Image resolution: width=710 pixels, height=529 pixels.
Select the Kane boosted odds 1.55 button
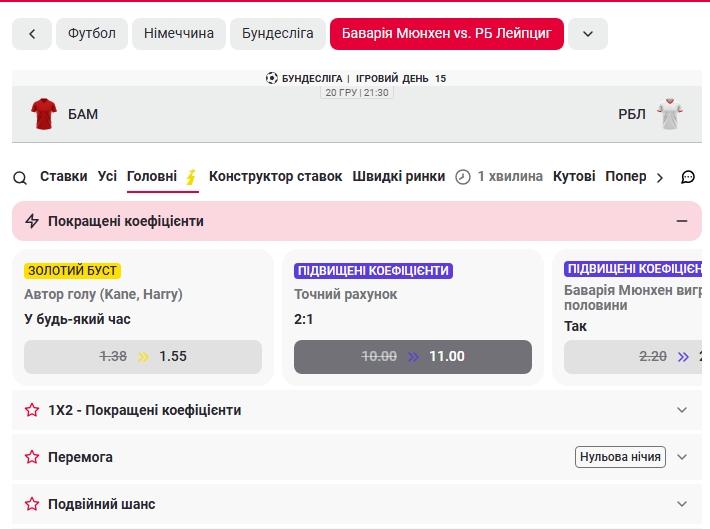(143, 356)
